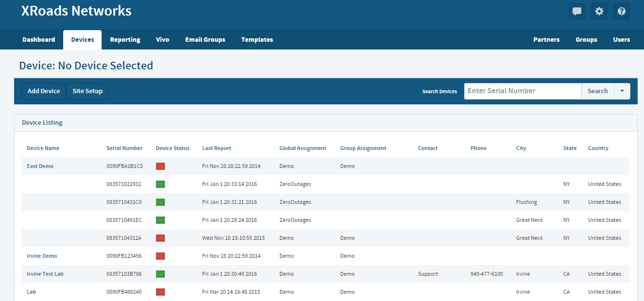Click the Device Status column header

click(173, 148)
